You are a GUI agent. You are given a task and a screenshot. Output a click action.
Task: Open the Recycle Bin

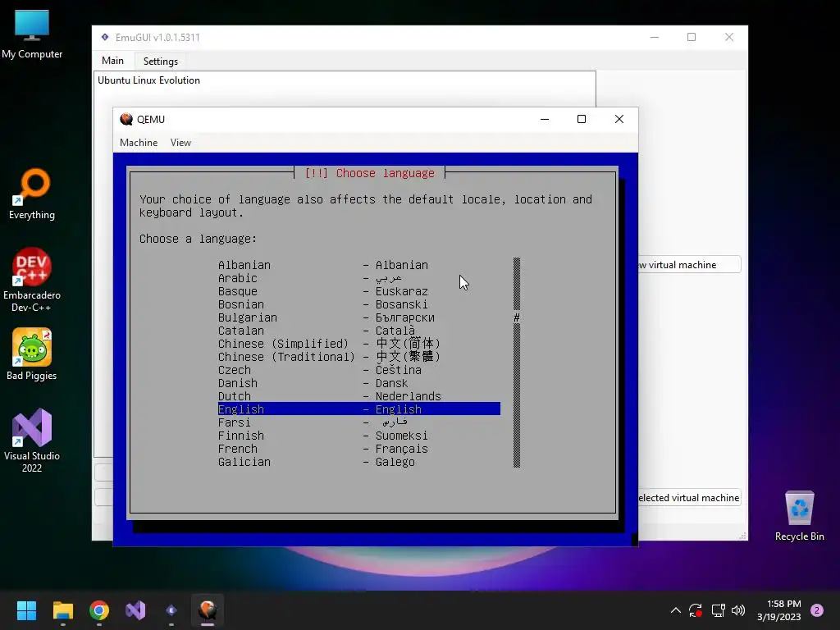point(799,516)
